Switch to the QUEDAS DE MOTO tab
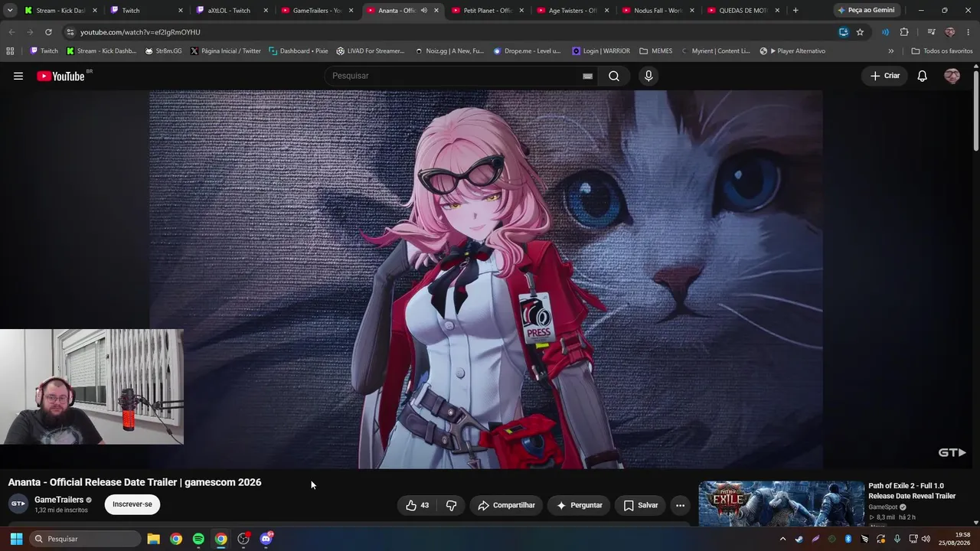The width and height of the screenshot is (980, 551). click(x=743, y=11)
